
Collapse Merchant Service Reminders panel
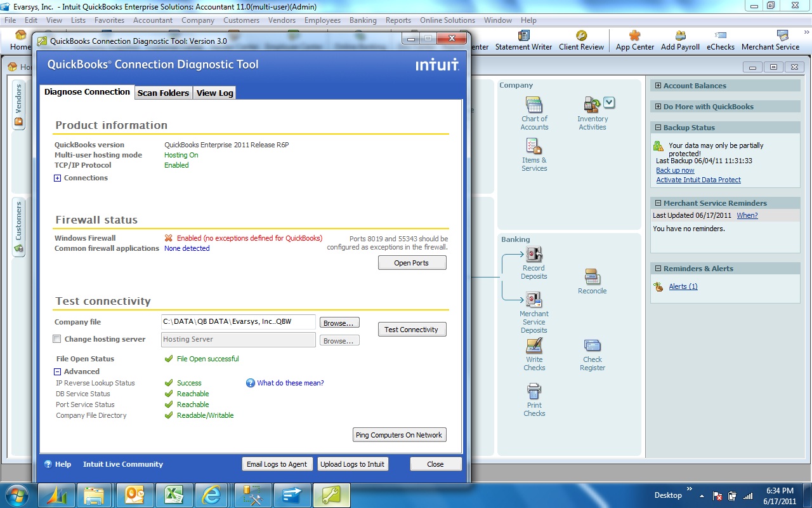coord(658,203)
